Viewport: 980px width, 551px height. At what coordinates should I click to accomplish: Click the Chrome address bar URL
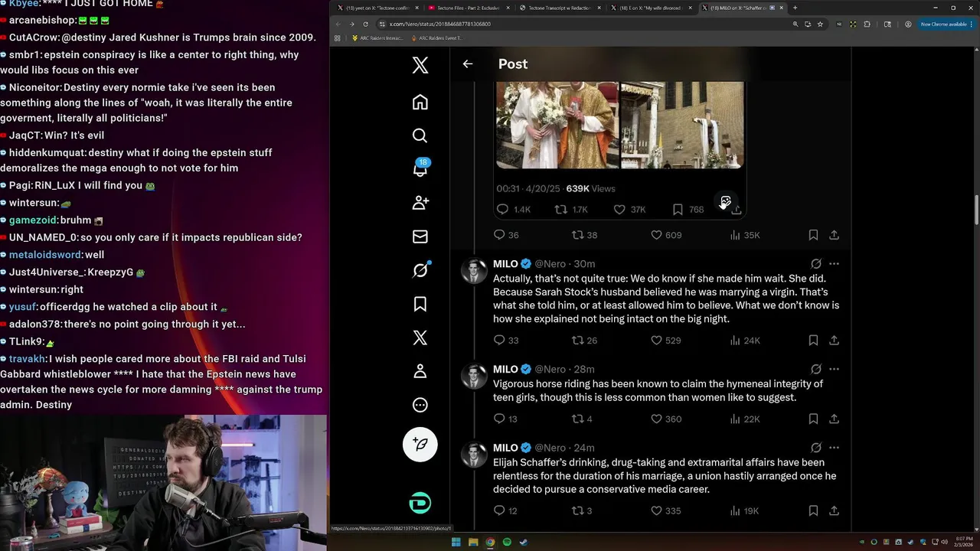pyautogui.click(x=439, y=24)
